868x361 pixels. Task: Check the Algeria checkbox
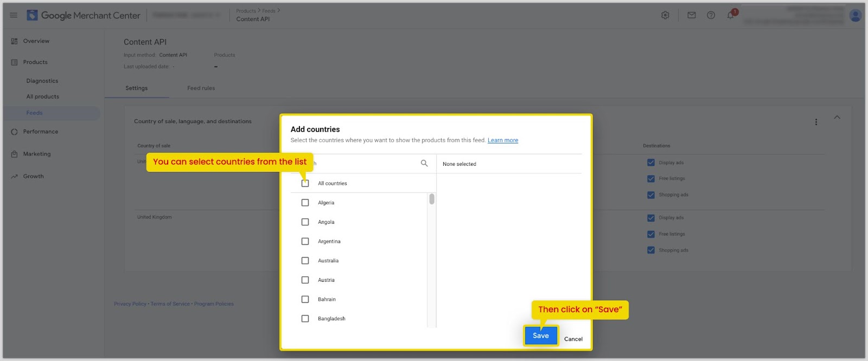tap(305, 203)
